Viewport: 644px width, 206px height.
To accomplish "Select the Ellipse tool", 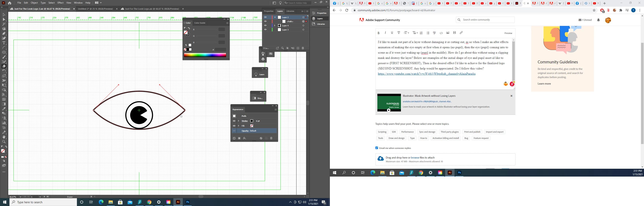I will [4, 52].
